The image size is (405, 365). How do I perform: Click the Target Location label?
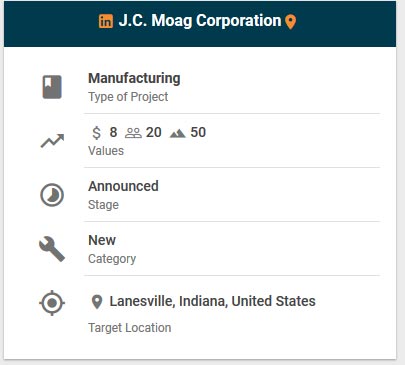(130, 328)
